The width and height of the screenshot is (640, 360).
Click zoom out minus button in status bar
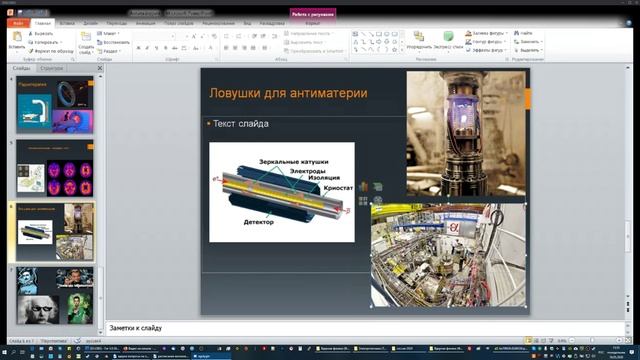coord(572,340)
